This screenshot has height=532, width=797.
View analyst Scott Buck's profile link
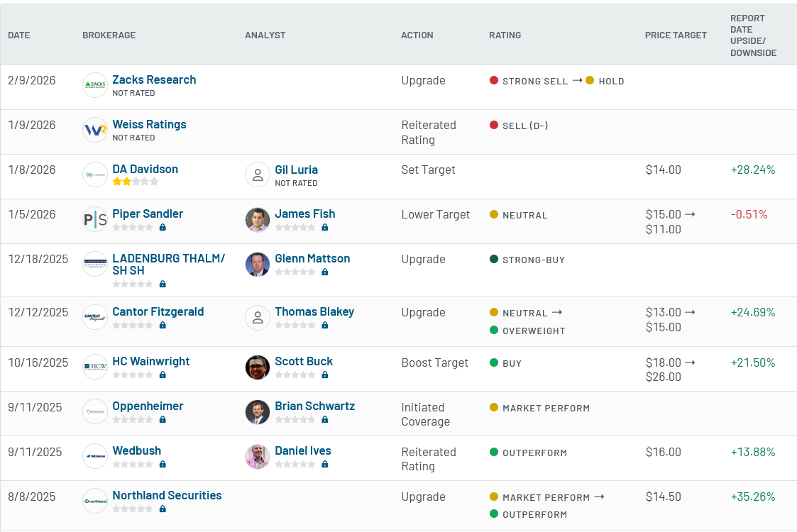[x=304, y=362]
